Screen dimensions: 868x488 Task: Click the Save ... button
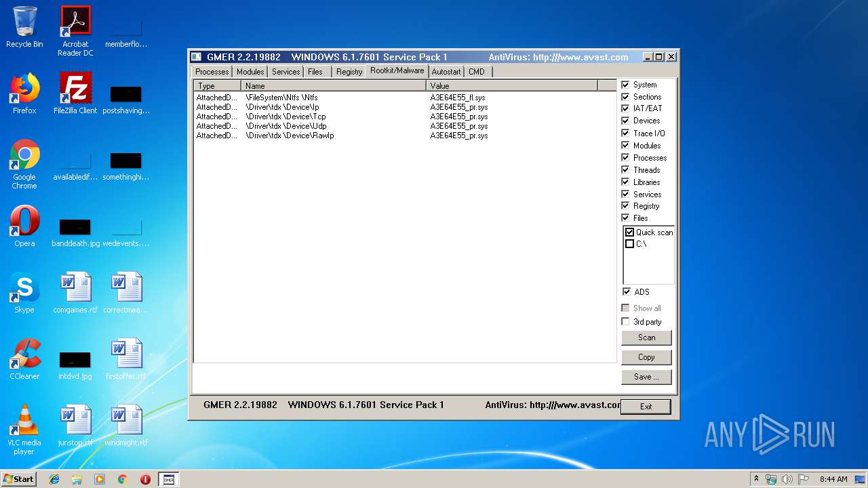tap(646, 377)
